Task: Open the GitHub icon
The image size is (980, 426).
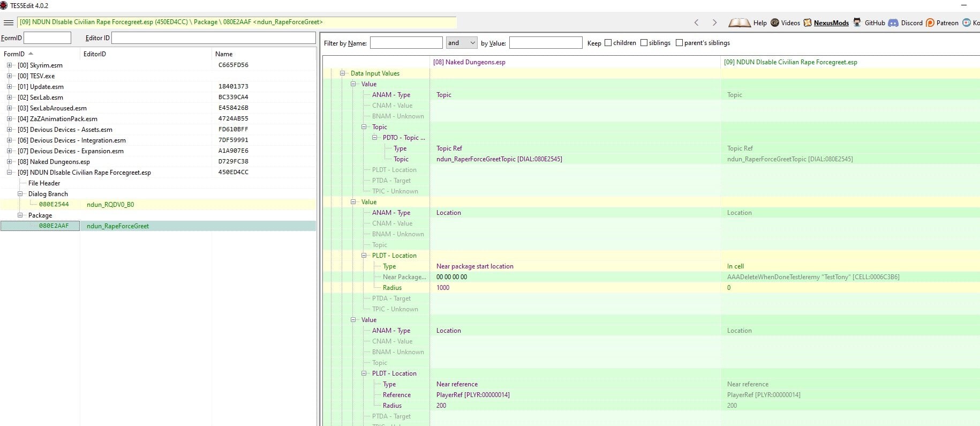Action: [857, 23]
